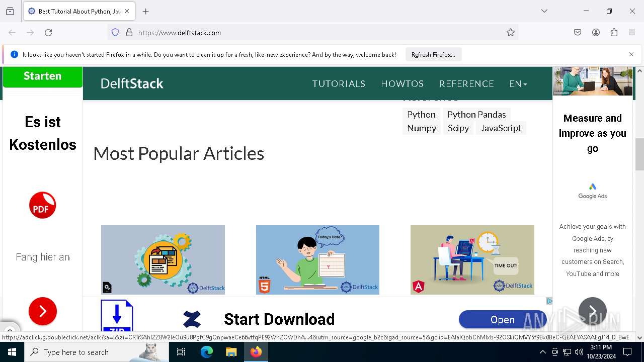The image size is (644, 362).
Task: Click dark arrow button in right ad
Action: click(x=593, y=311)
